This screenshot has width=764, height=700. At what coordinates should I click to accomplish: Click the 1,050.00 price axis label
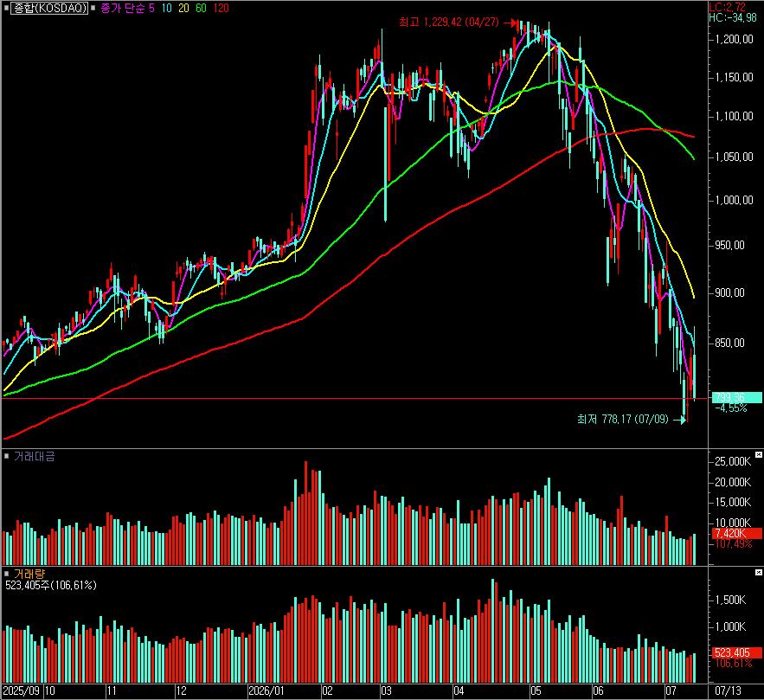(735, 157)
